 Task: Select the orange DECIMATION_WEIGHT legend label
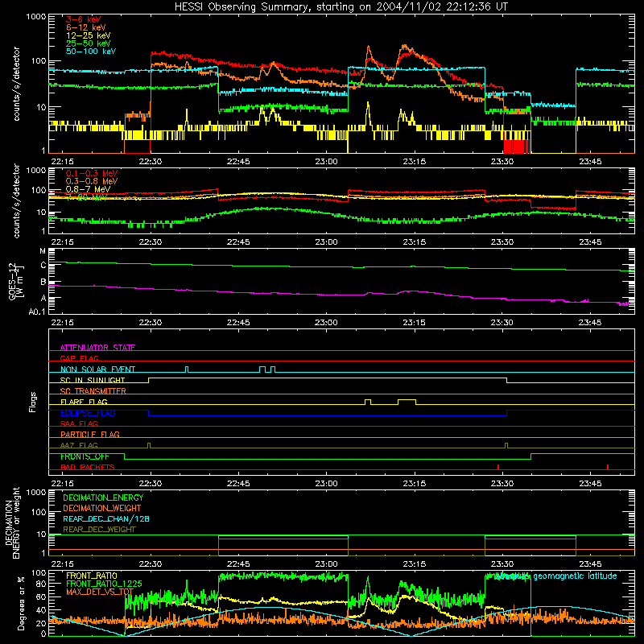(102, 508)
